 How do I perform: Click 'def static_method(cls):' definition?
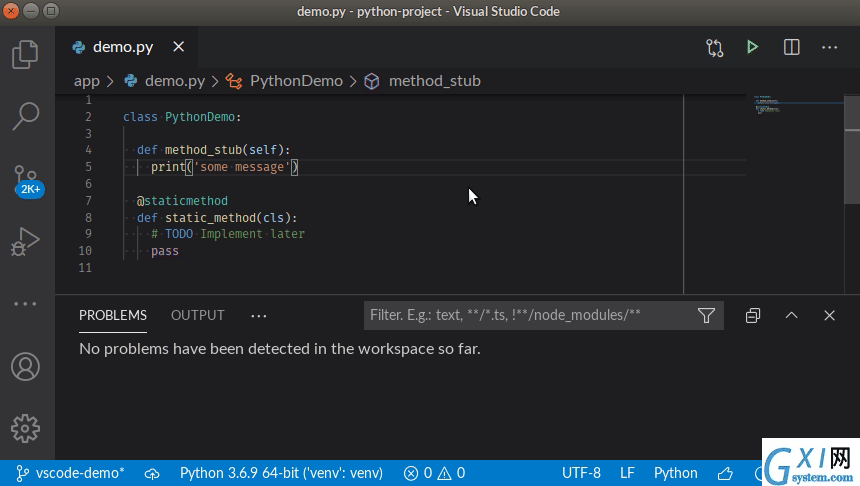pos(217,218)
